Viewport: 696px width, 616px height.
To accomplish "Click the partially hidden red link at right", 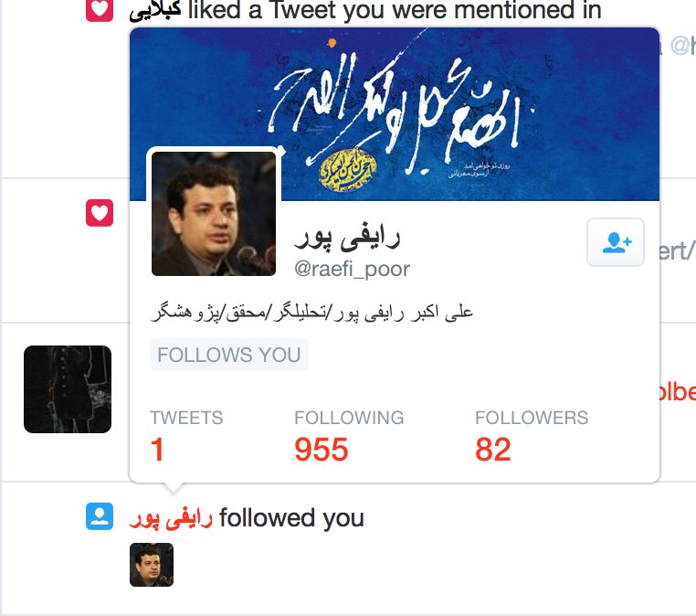I will click(x=678, y=392).
